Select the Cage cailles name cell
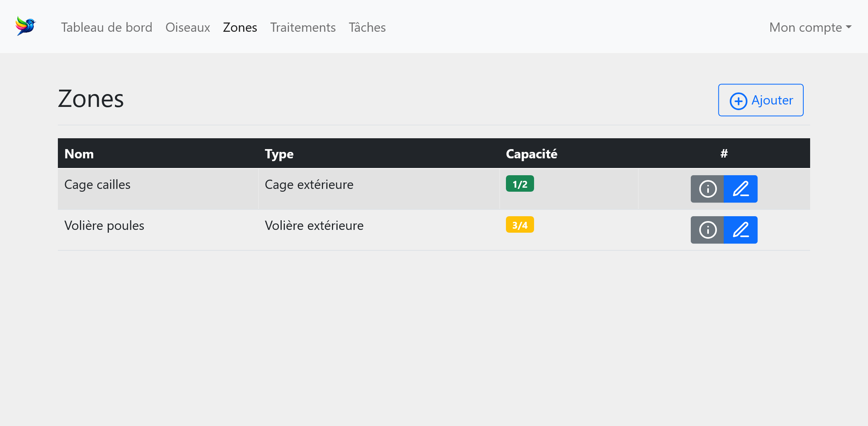The width and height of the screenshot is (868, 426). pos(97,185)
